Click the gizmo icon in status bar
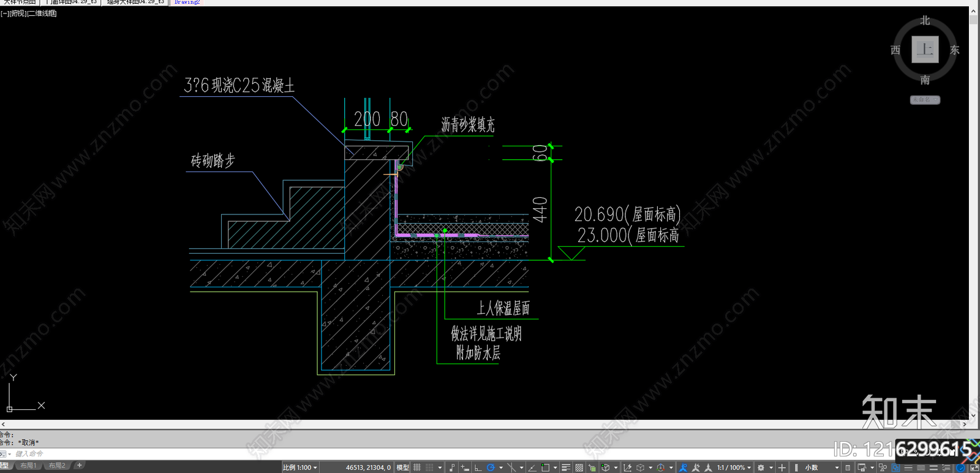Screen dimensions: 980x473 point(660,467)
